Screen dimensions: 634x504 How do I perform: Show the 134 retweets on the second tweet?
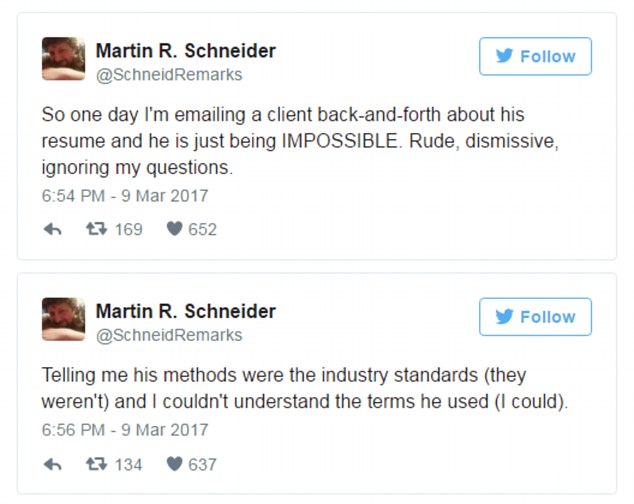pyautogui.click(x=128, y=464)
